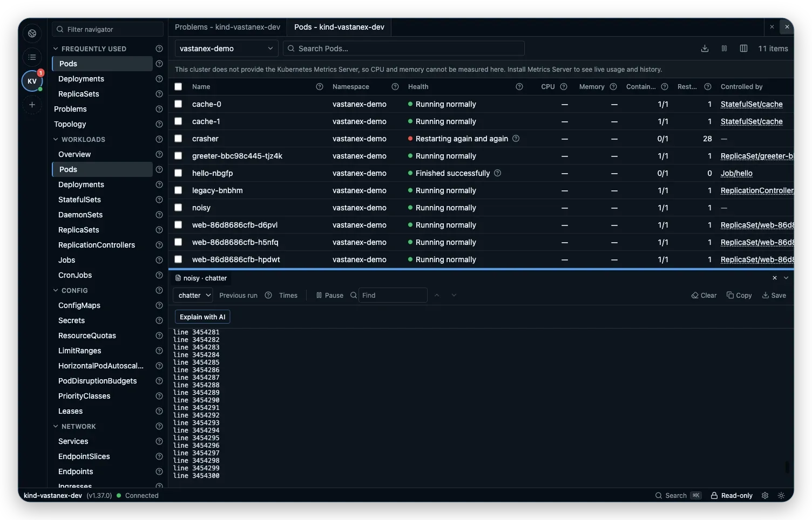The width and height of the screenshot is (812, 520).
Task: Open ReplicationController link in legacy-bnbhm row
Action: click(757, 190)
